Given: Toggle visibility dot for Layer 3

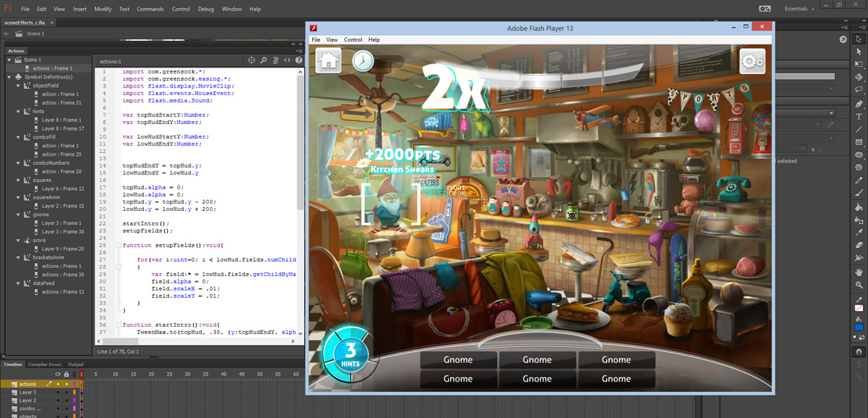Looking at the screenshot, I should [58, 392].
